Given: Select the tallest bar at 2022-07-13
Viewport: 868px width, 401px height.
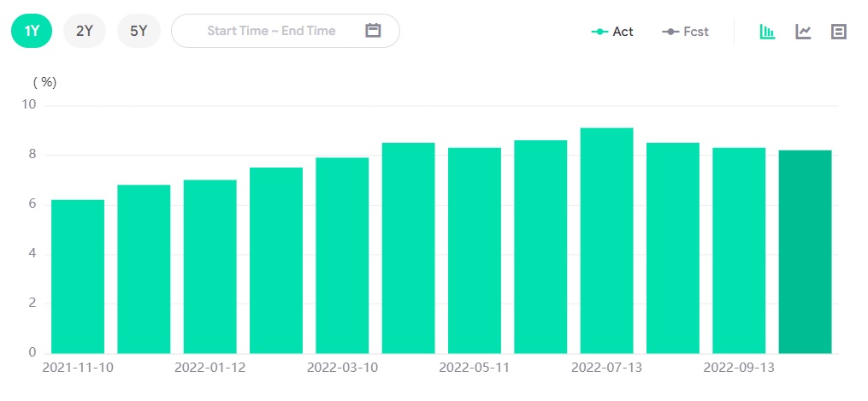Looking at the screenshot, I should (x=606, y=240).
